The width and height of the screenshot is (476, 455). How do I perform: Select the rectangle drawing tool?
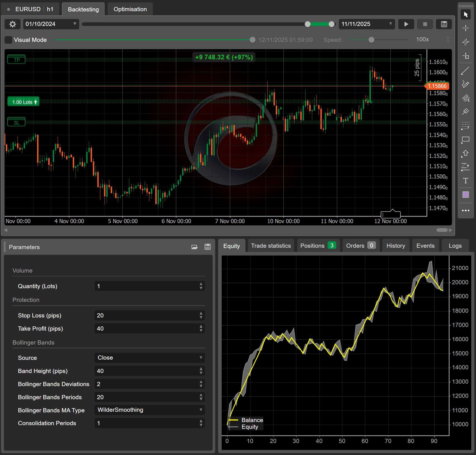[465, 139]
